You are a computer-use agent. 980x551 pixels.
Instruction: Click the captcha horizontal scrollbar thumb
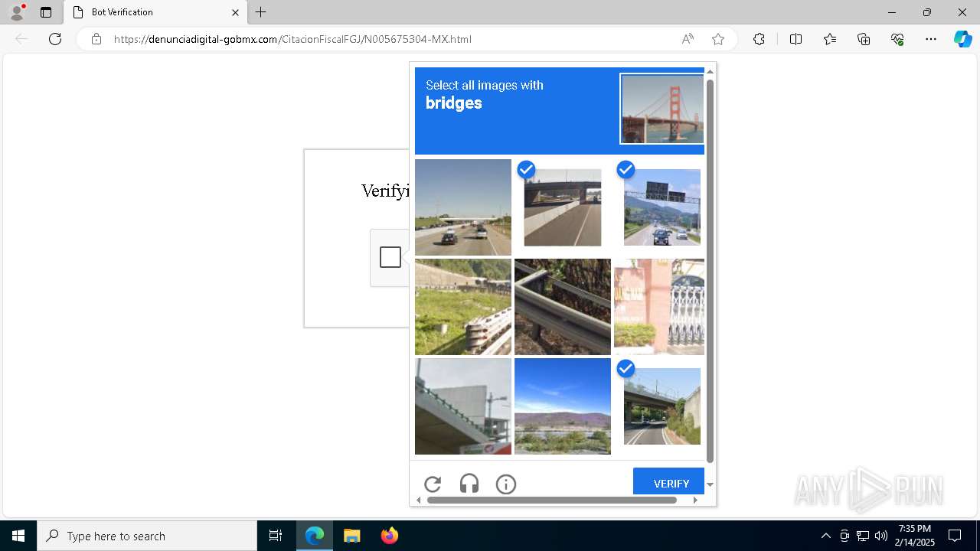point(552,500)
